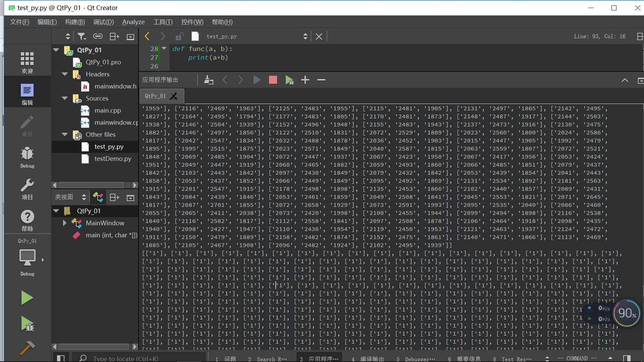Clear the application output with the broom icon

pyautogui.click(x=208, y=80)
